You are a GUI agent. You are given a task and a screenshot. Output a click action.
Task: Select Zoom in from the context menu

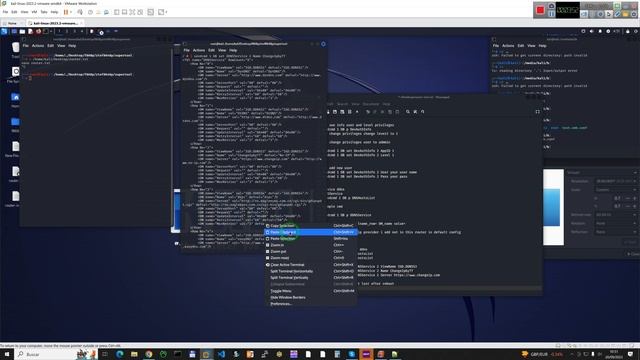point(311,245)
